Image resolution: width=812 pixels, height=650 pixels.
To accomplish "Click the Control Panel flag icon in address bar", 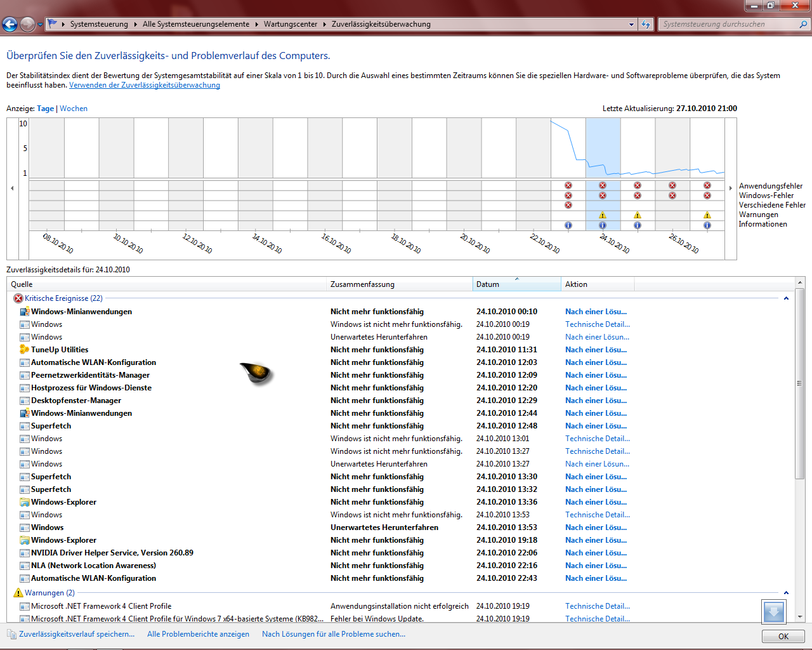I will 53,23.
